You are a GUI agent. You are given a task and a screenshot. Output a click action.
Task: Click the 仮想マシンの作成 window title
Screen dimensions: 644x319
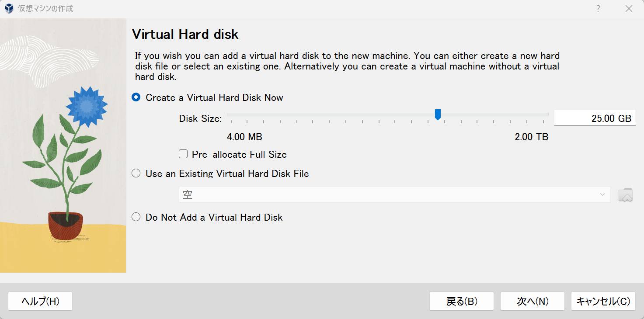point(45,9)
